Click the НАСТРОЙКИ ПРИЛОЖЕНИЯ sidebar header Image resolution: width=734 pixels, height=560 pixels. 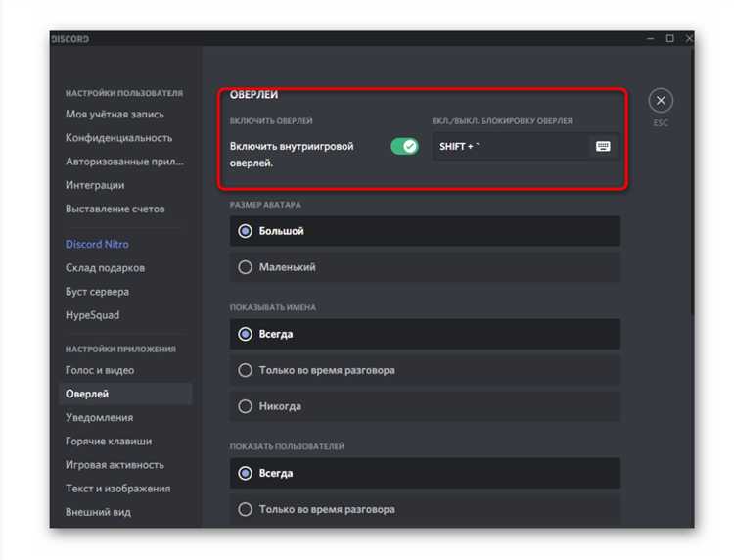(x=120, y=349)
